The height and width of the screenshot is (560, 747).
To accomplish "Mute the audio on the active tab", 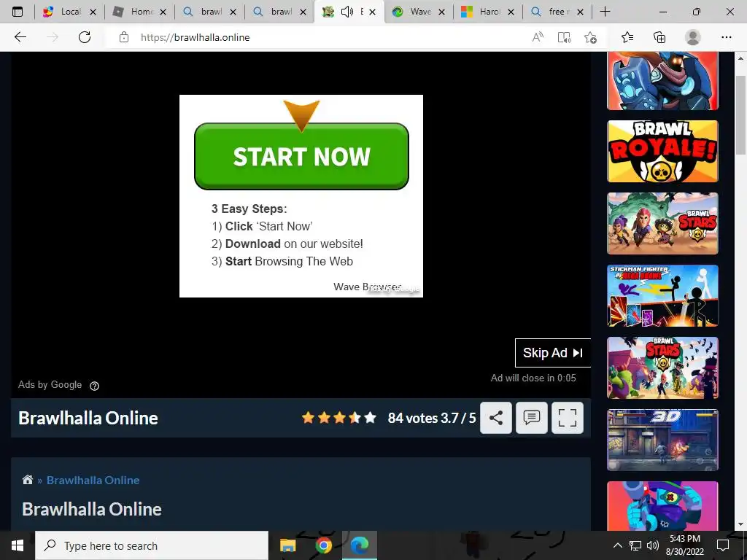I will pos(347,12).
